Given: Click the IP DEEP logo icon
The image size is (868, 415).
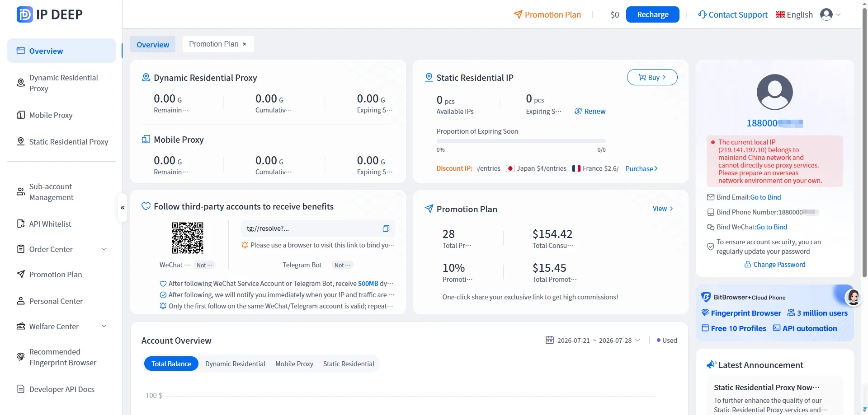Looking at the screenshot, I should click(x=24, y=14).
